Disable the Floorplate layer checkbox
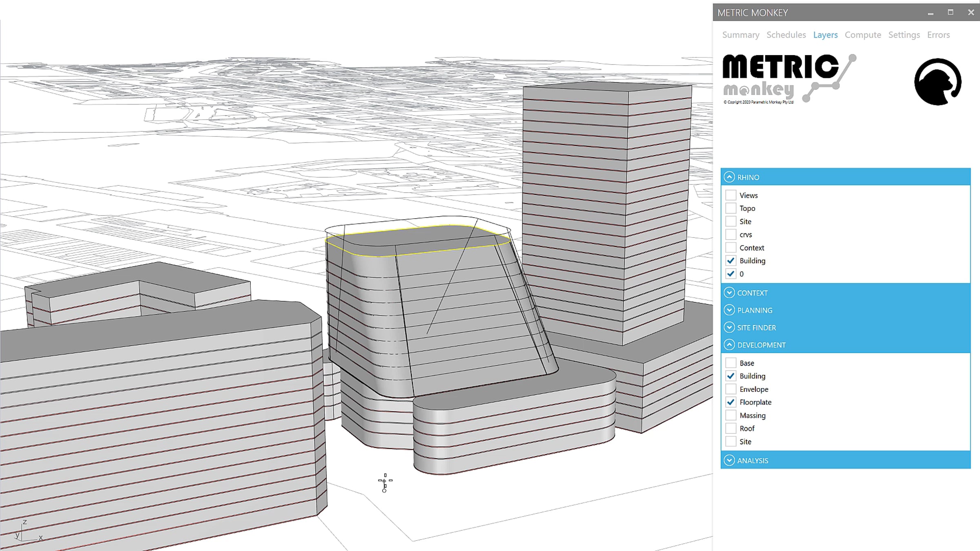This screenshot has height=551, width=980. [731, 402]
